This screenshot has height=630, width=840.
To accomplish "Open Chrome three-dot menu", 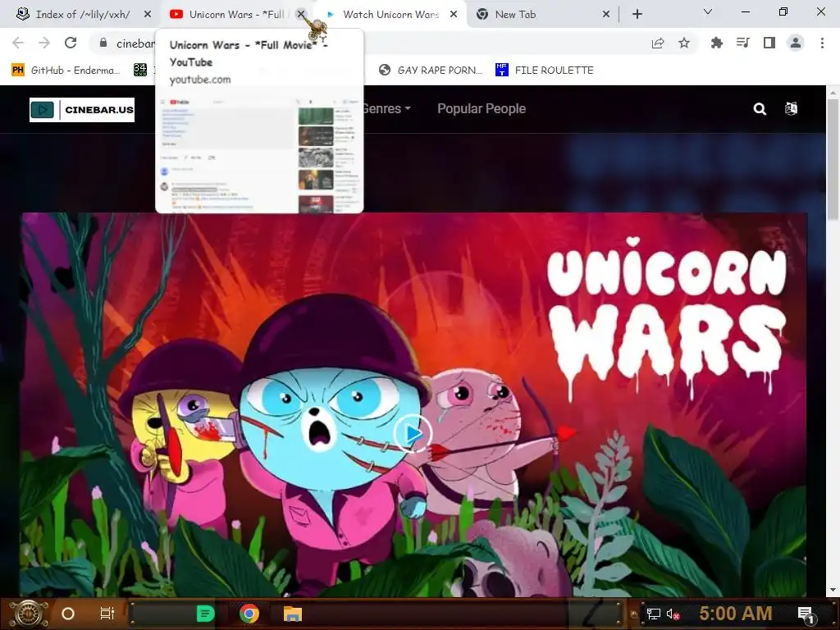I will [x=822, y=43].
